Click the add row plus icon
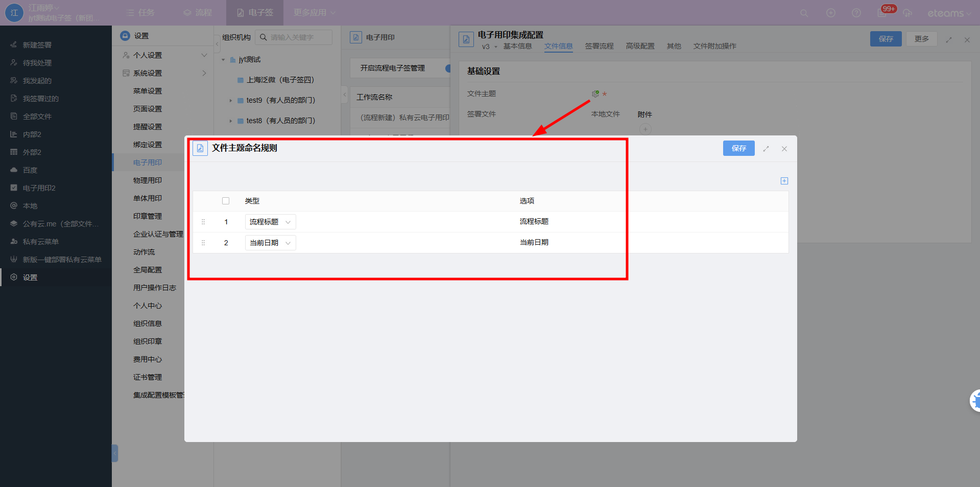The height and width of the screenshot is (487, 980). (784, 181)
